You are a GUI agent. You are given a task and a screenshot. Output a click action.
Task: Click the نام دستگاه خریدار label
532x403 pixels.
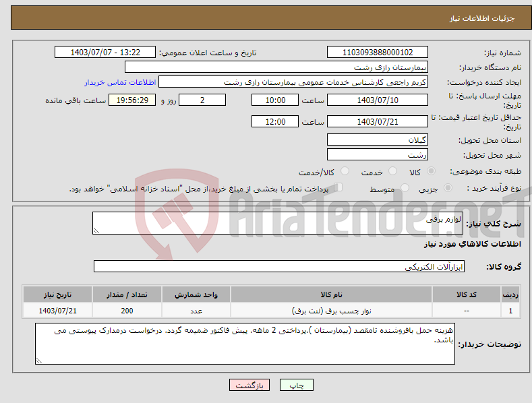coord(490,67)
